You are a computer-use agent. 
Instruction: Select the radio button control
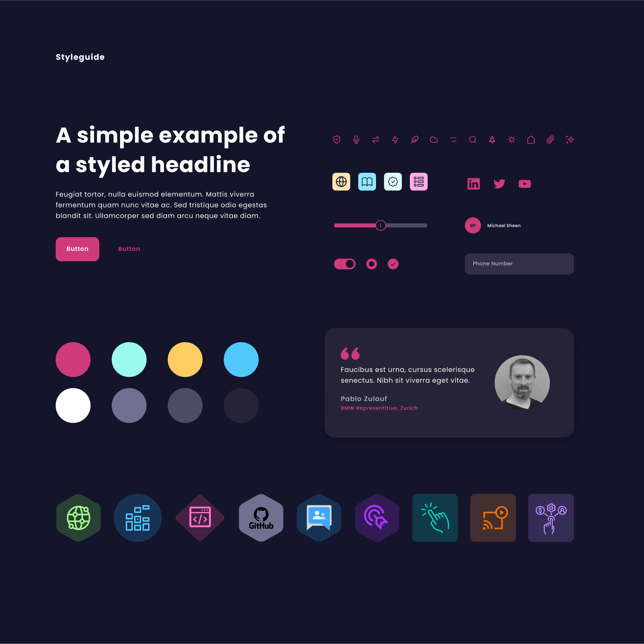[370, 264]
